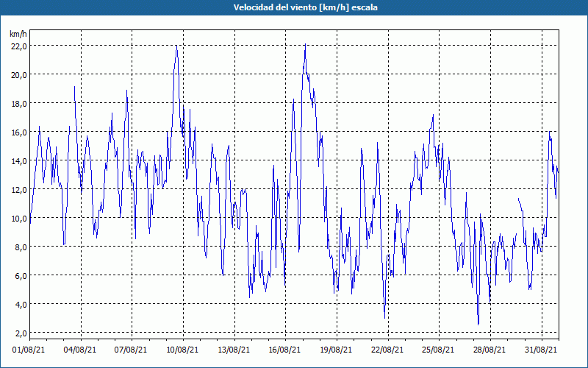Select the 25/08/21 date label
Viewport: 588px width, 368px height.
pos(438,350)
